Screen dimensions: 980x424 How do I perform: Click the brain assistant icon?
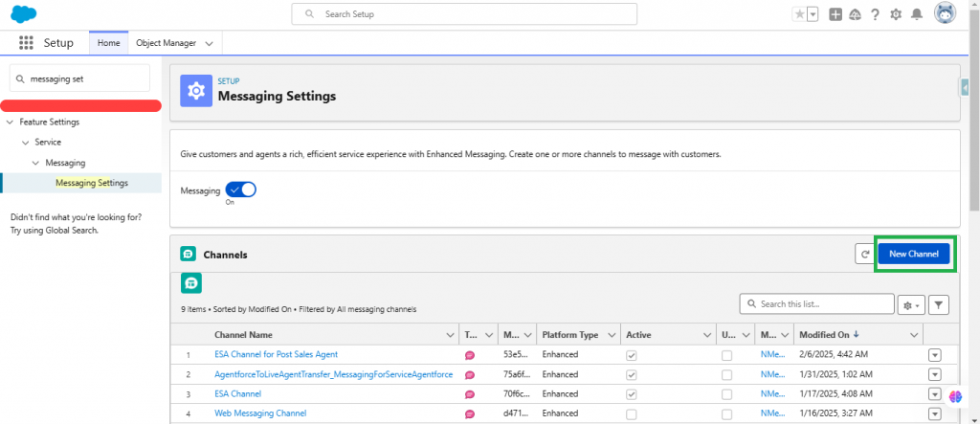956,396
